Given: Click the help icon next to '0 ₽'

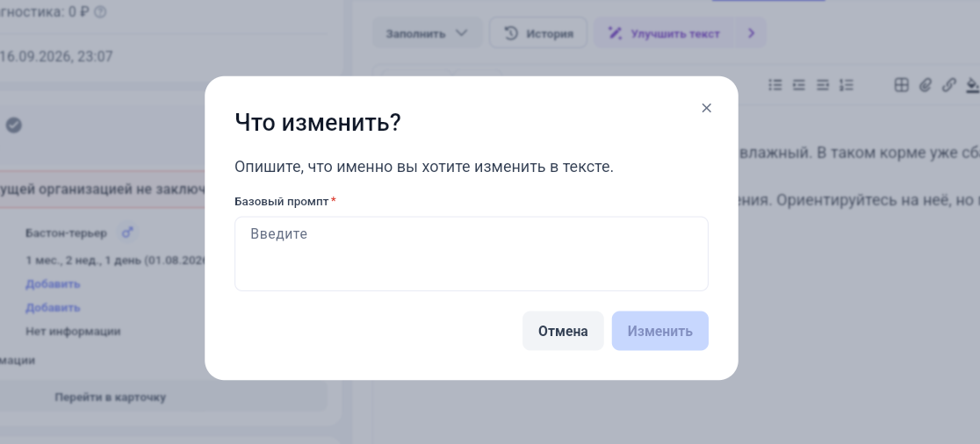Looking at the screenshot, I should point(99,12).
